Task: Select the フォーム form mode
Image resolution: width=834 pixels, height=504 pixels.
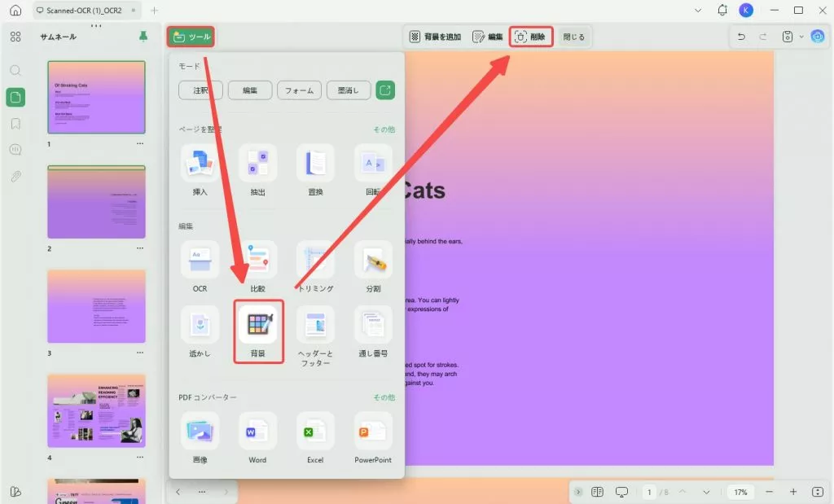Action: point(299,90)
